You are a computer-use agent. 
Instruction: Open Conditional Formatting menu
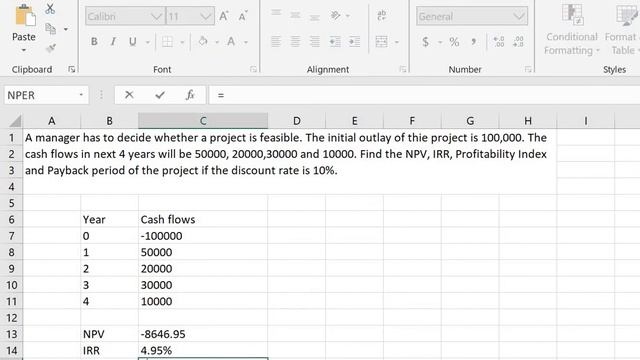(x=572, y=29)
